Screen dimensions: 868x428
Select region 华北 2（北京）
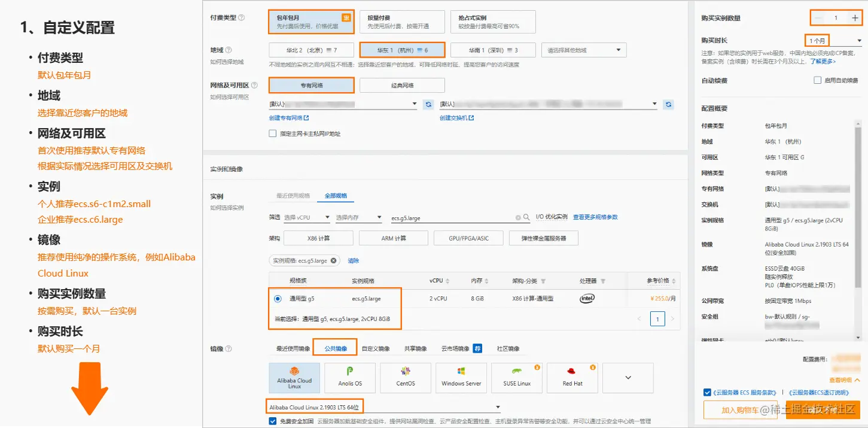point(311,50)
